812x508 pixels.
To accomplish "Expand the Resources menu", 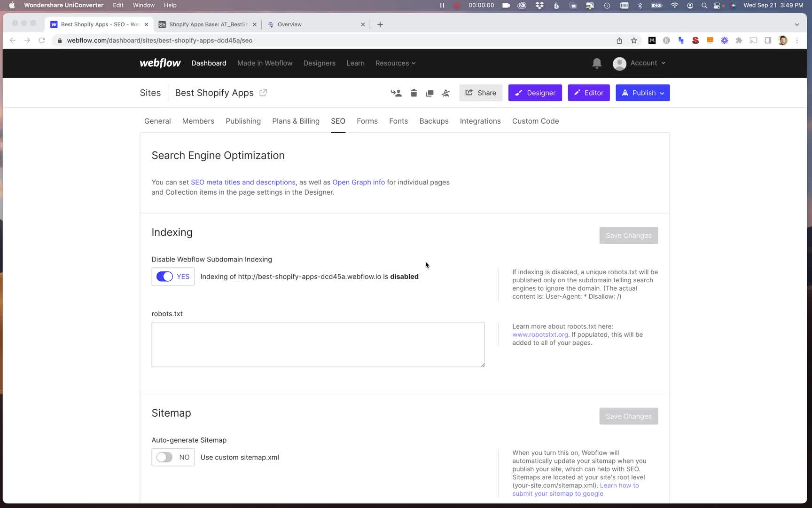I will pos(395,63).
